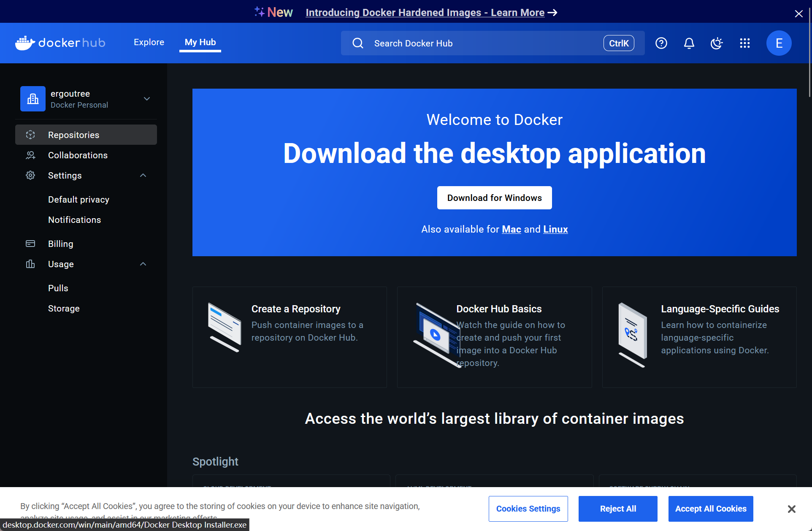The image size is (812, 531).
Task: Collapse the Usage section chevron
Action: (143, 264)
